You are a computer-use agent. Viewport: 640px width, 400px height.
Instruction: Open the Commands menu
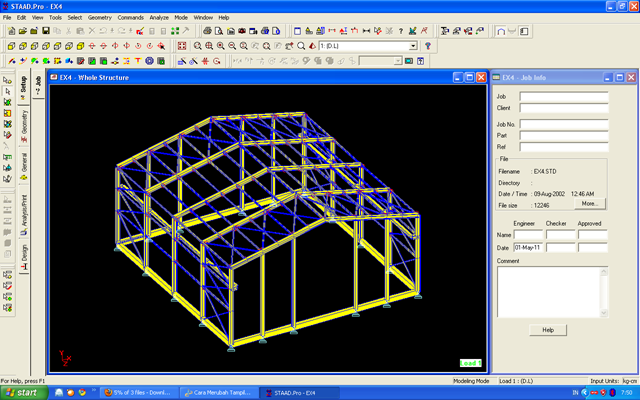[131, 18]
